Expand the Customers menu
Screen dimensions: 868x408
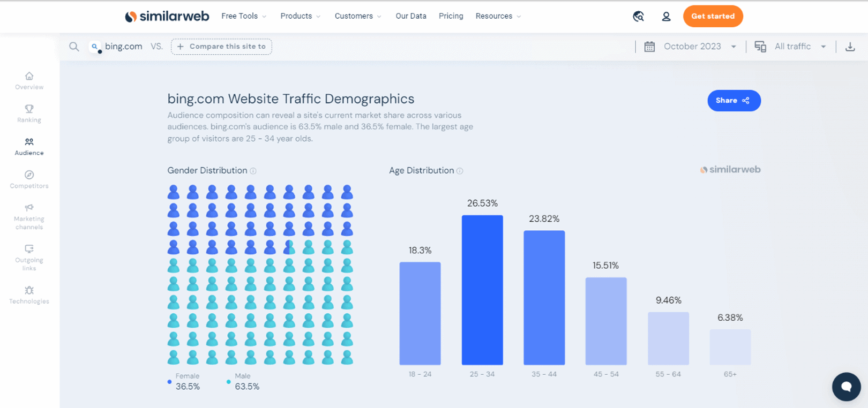coord(358,16)
